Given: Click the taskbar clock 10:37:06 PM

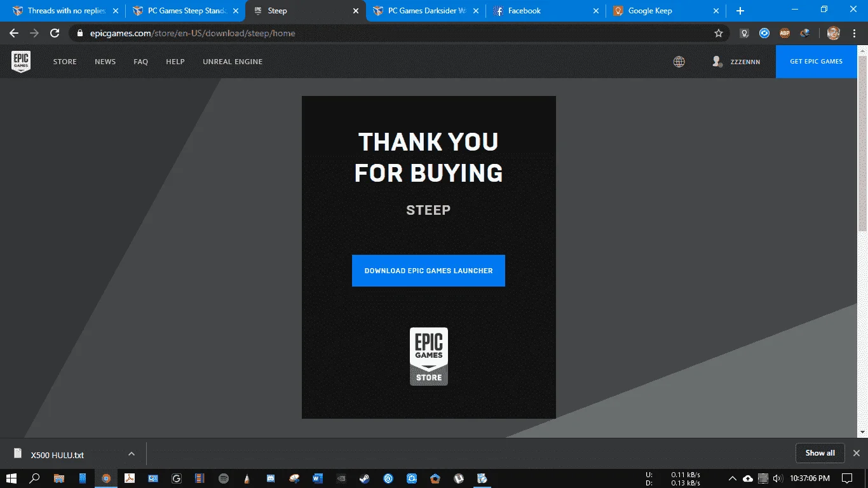Looking at the screenshot, I should tap(810, 478).
